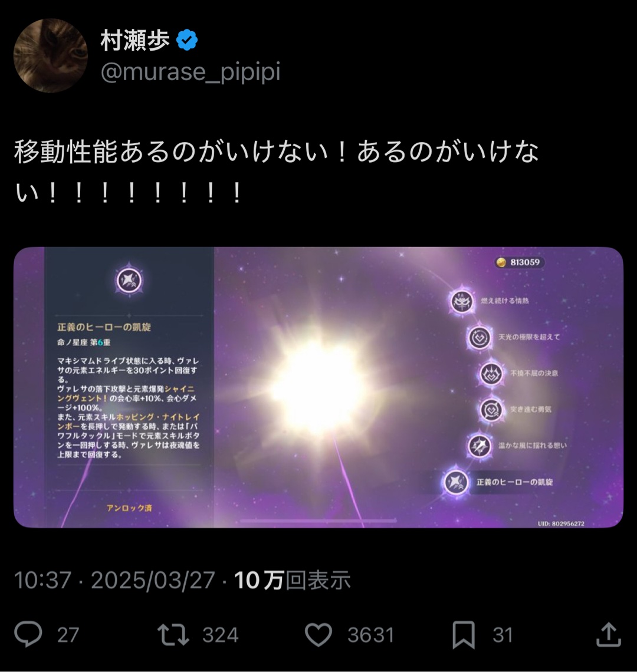Image resolution: width=637 pixels, height=672 pixels.
Task: Select the 天光の極限を超えて constellation node
Action: tap(479, 337)
